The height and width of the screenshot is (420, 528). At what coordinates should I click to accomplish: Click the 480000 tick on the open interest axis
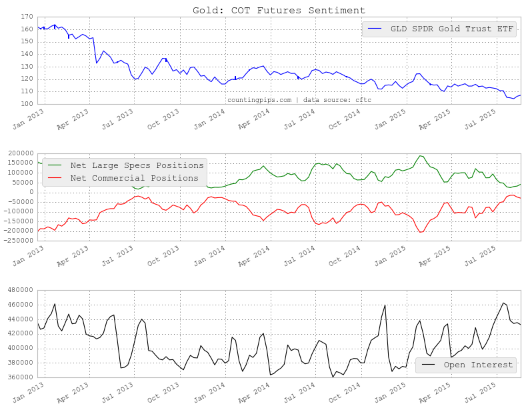point(21,290)
